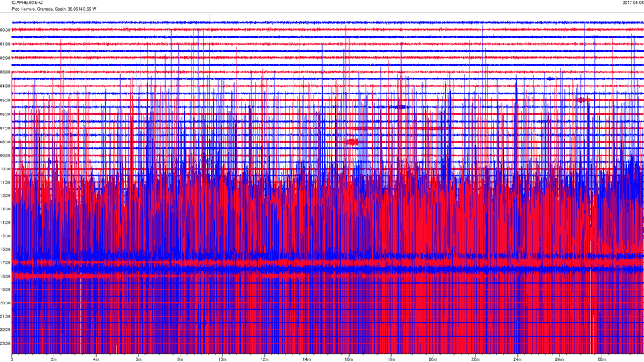
Task: Select the 13:30 time label
Action: click(5, 209)
